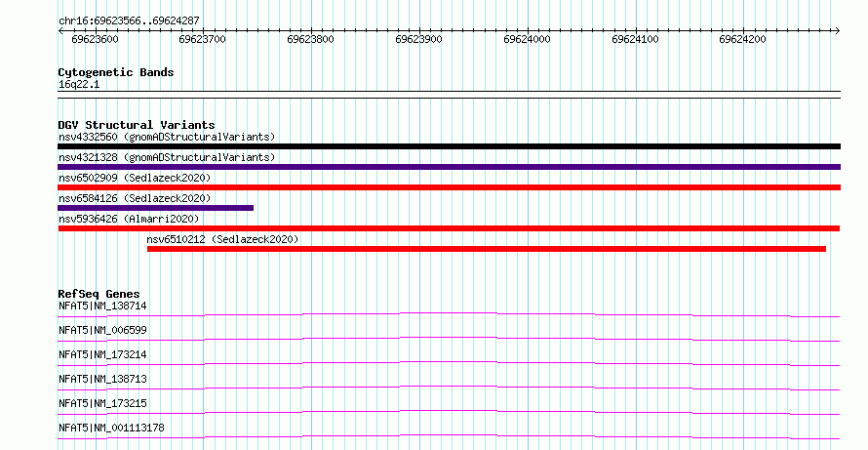Select the Cytogenetic Bands track title

[x=116, y=72]
